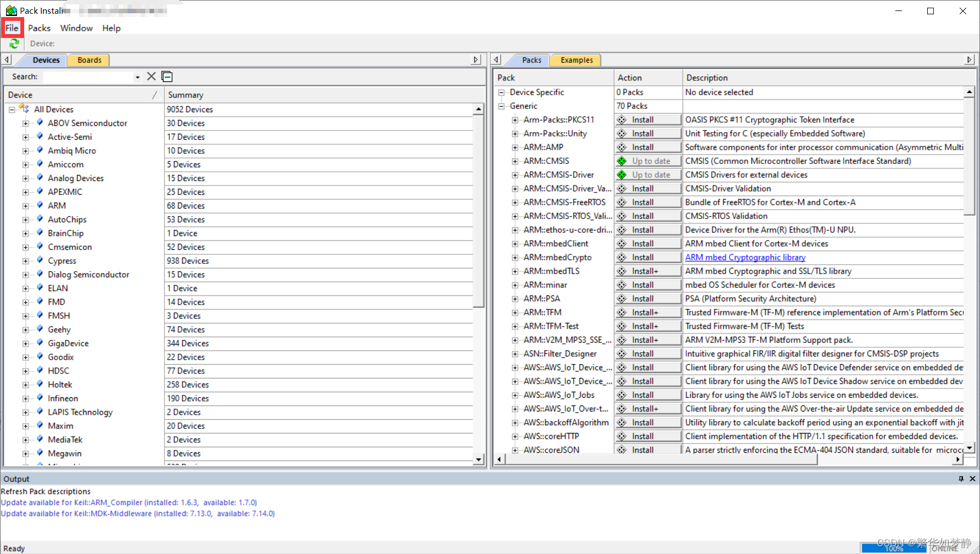Clear the device search with X icon

(x=151, y=76)
